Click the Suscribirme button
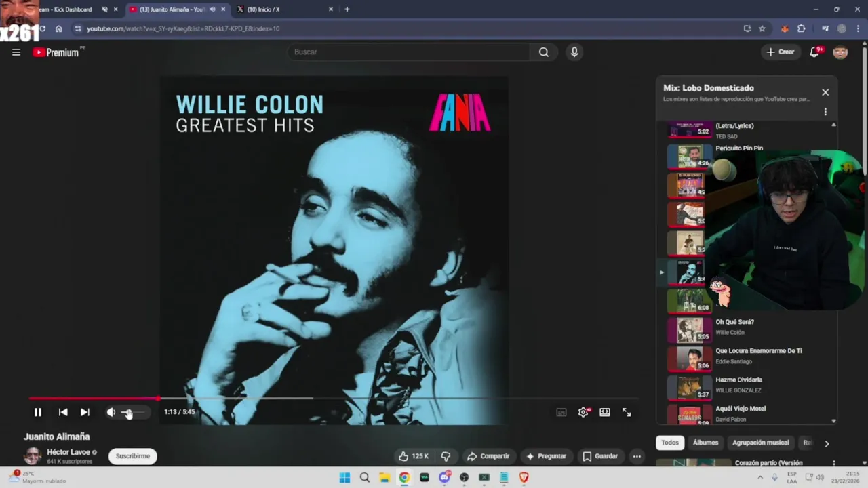The width and height of the screenshot is (868, 488). click(x=133, y=456)
